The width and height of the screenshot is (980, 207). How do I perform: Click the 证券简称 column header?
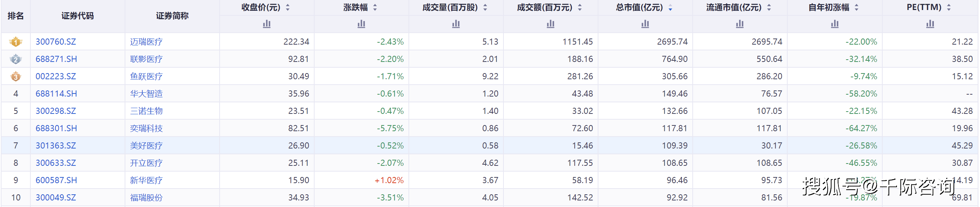(x=172, y=16)
